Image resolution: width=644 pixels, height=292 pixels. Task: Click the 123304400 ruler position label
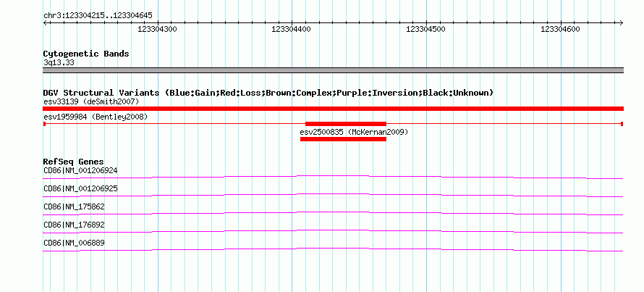[291, 29]
